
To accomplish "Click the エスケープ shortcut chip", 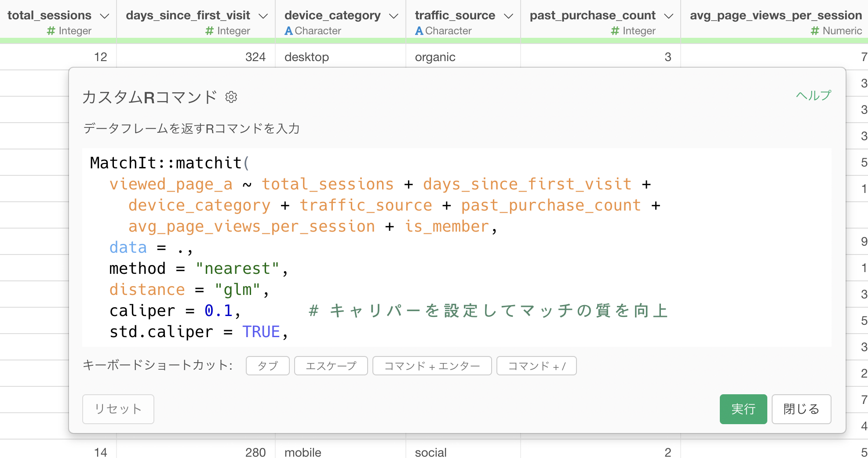I will (331, 366).
